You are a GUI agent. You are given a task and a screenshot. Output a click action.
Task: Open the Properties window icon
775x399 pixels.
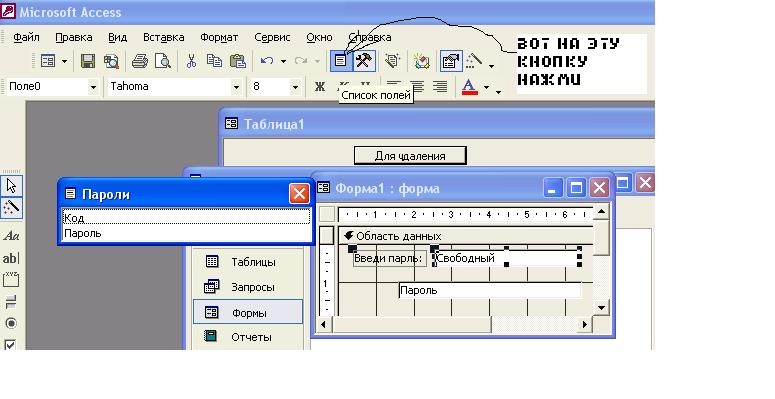[450, 61]
